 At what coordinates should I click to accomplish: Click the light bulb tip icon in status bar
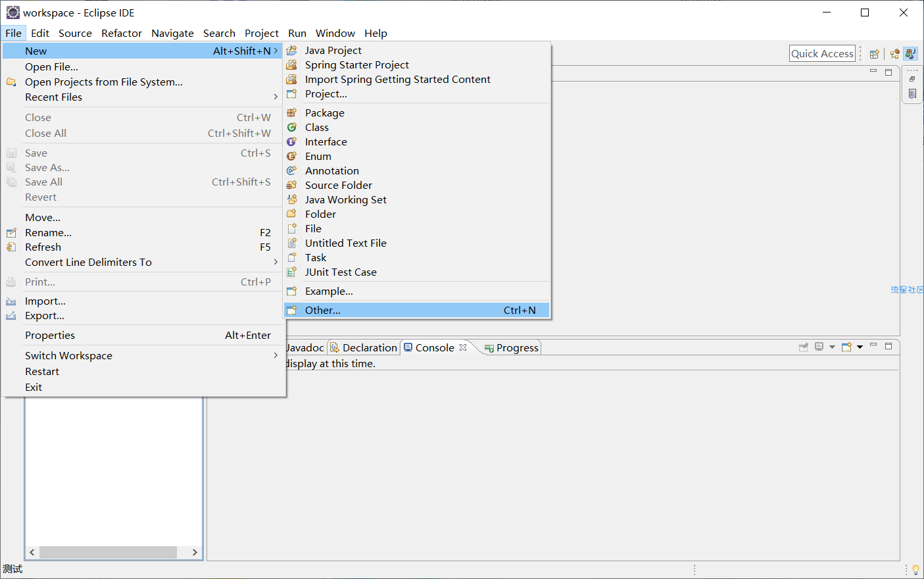pos(915,570)
